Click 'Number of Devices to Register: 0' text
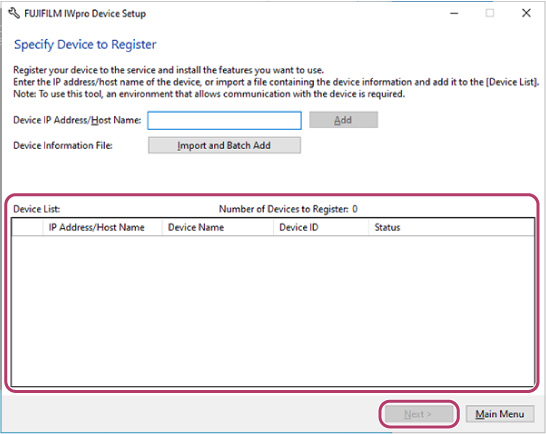The height and width of the screenshot is (434, 546). (x=288, y=209)
